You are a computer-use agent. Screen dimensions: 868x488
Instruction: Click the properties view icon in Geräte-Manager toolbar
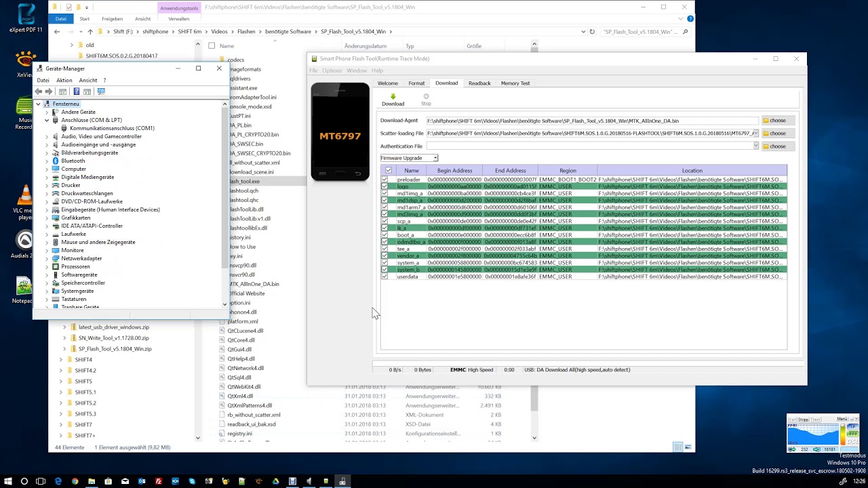62,91
